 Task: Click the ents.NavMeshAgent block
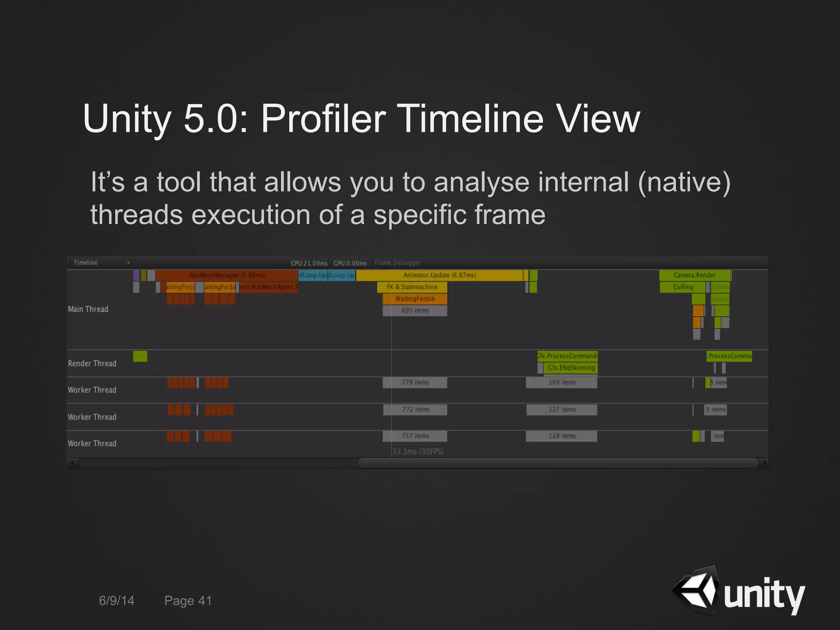click(268, 287)
